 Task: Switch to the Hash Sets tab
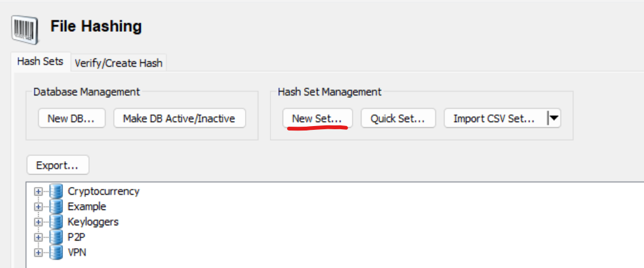coord(40,62)
